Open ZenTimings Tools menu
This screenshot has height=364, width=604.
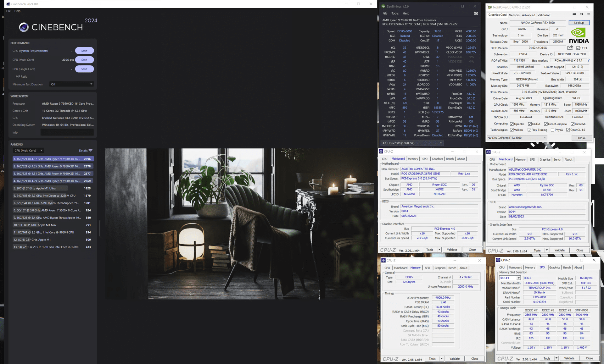(395, 13)
